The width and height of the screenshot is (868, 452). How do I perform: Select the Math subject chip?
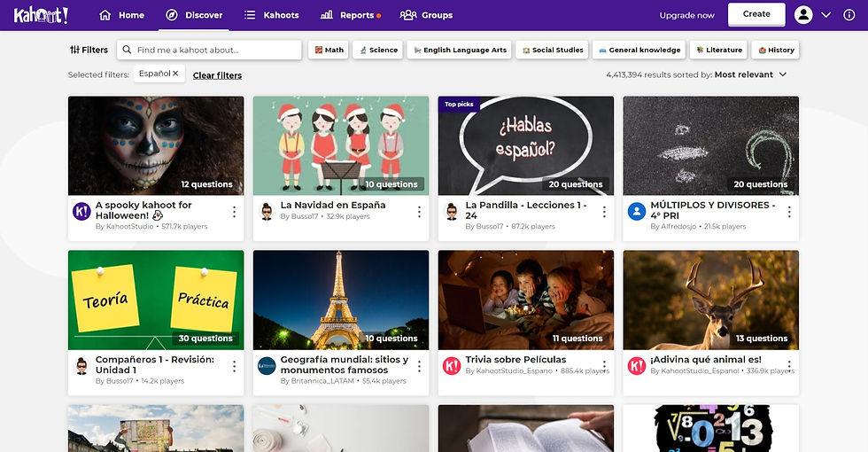pyautogui.click(x=329, y=50)
